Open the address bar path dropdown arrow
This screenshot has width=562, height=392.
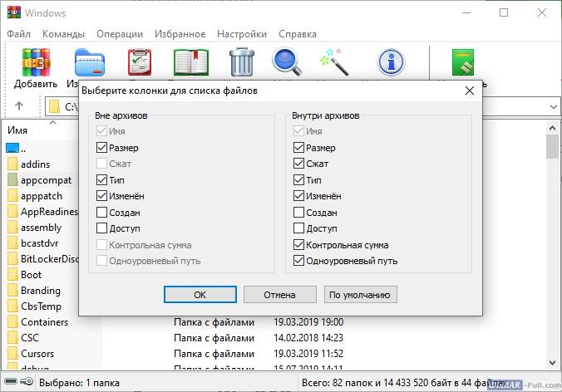click(554, 106)
